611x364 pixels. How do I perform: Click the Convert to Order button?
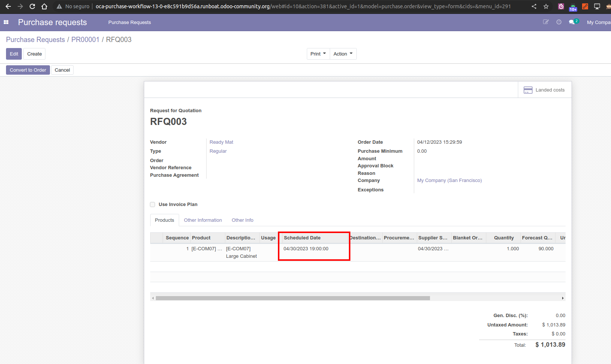(27, 70)
